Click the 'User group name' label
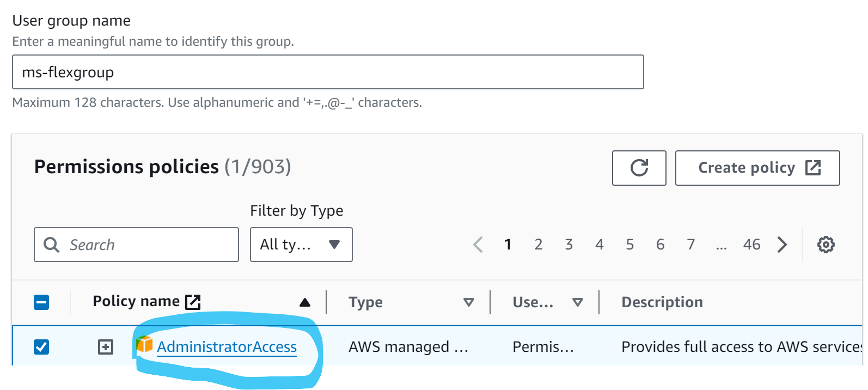 coord(71,21)
